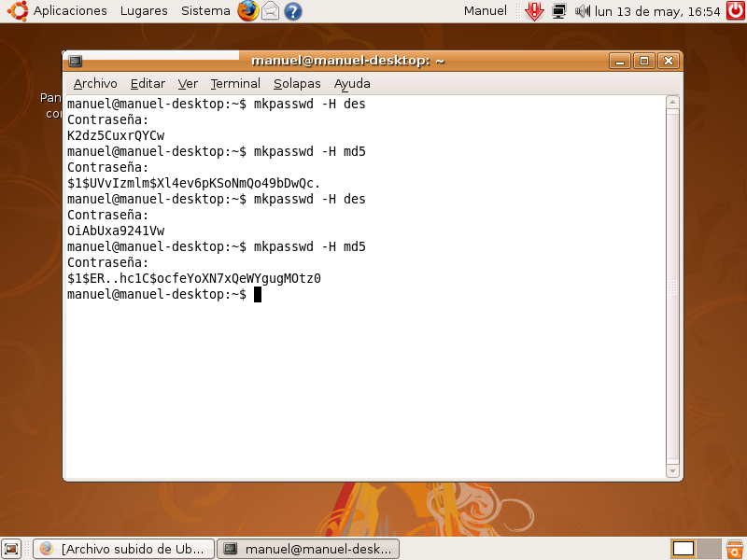This screenshot has width=747, height=560.
Task: Open the Sistema menu
Action: (204, 11)
